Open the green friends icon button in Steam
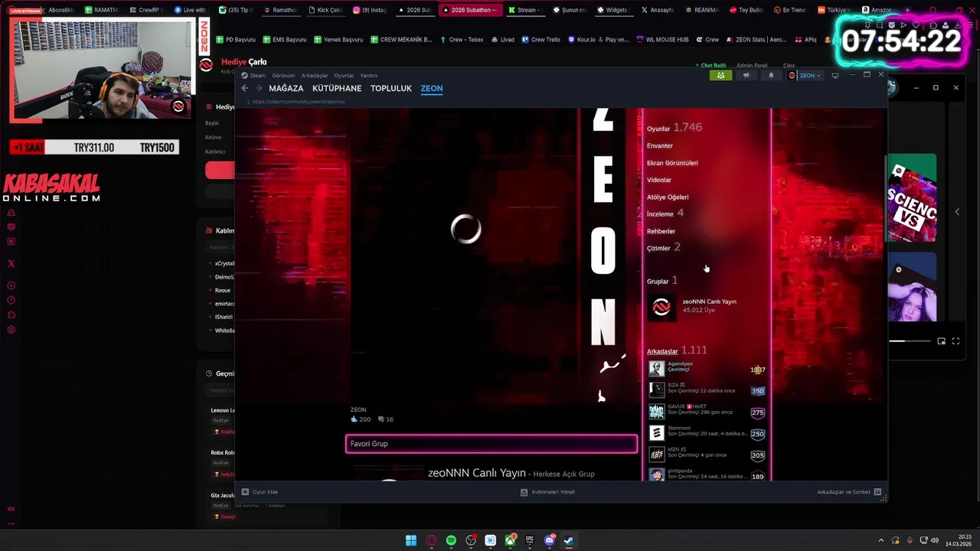 [720, 75]
